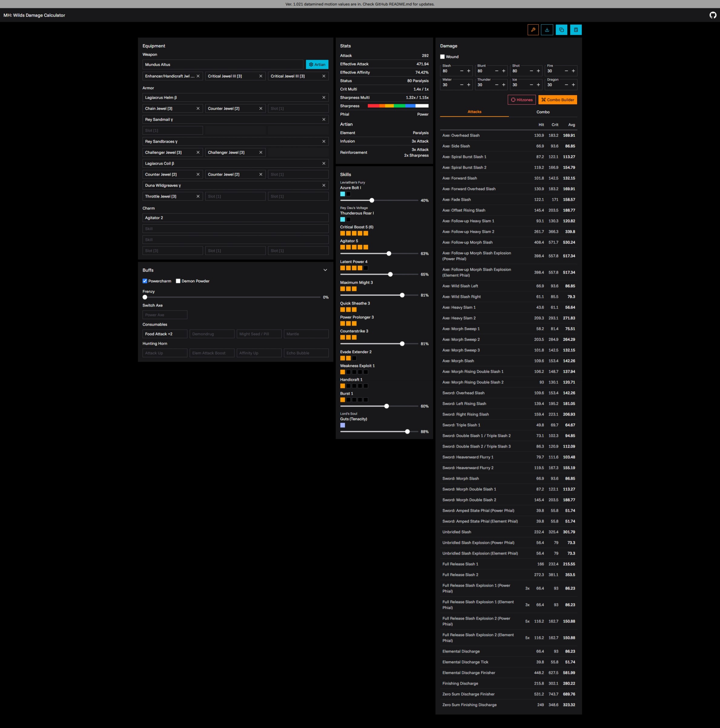Enable the Wound checkbox
Screen dimensions: 720x728
(x=442, y=57)
